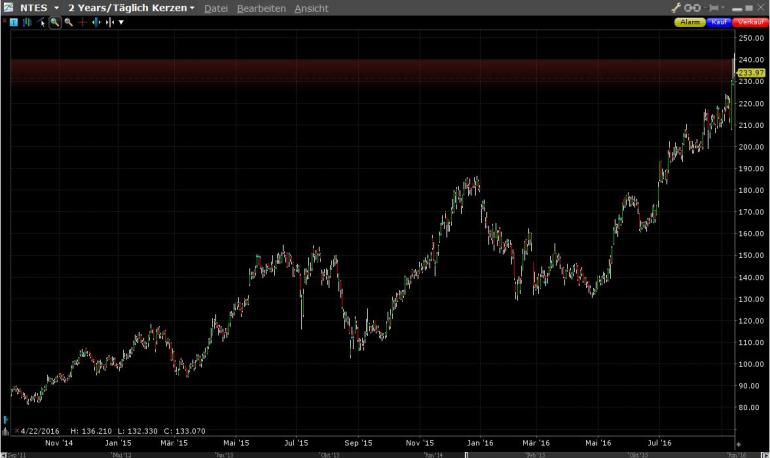The height and width of the screenshot is (458, 770).
Task: Click the Mai '15 time axis label
Action: tap(236, 443)
